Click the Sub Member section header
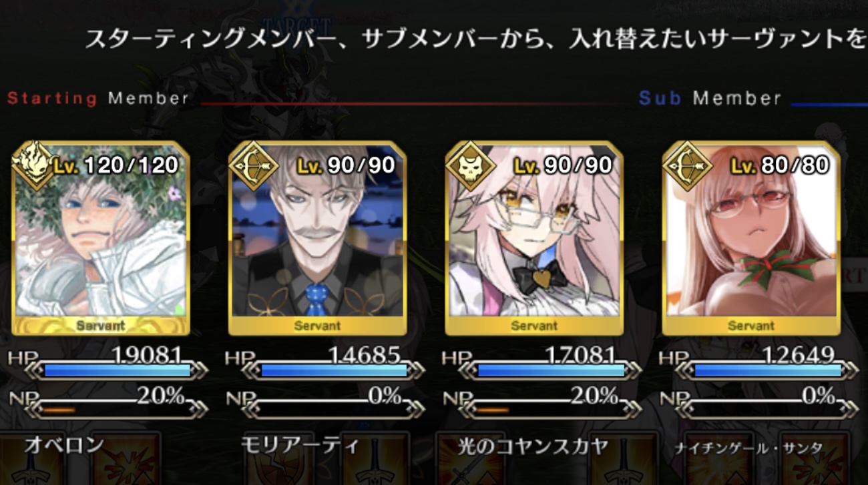Screen dimensions: 868x485 710,99
